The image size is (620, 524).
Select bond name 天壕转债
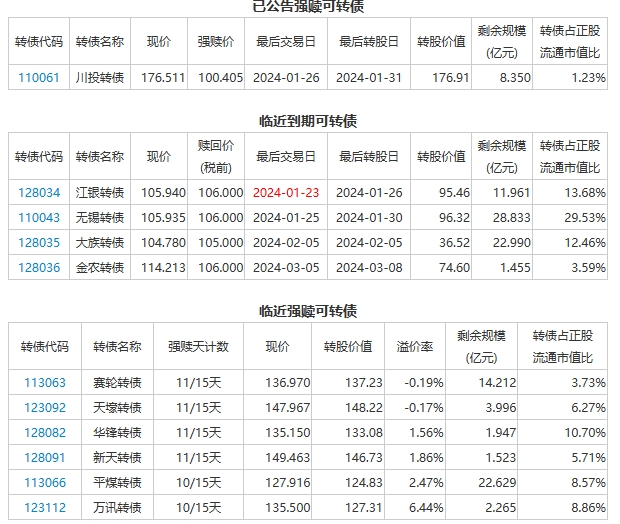(117, 408)
